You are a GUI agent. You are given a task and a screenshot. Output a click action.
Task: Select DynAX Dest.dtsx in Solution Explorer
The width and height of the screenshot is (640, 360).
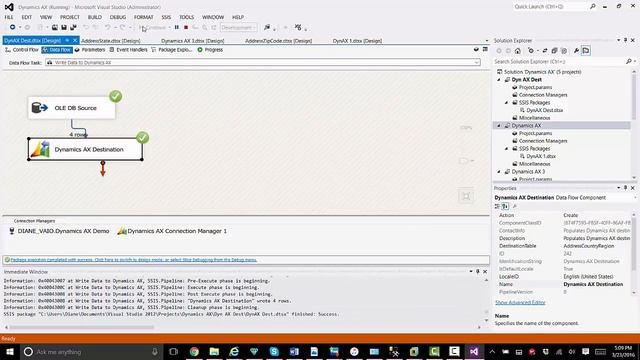(x=544, y=110)
